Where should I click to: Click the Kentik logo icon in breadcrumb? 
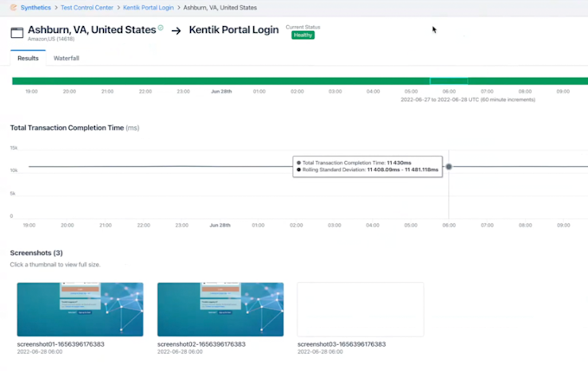pyautogui.click(x=13, y=8)
